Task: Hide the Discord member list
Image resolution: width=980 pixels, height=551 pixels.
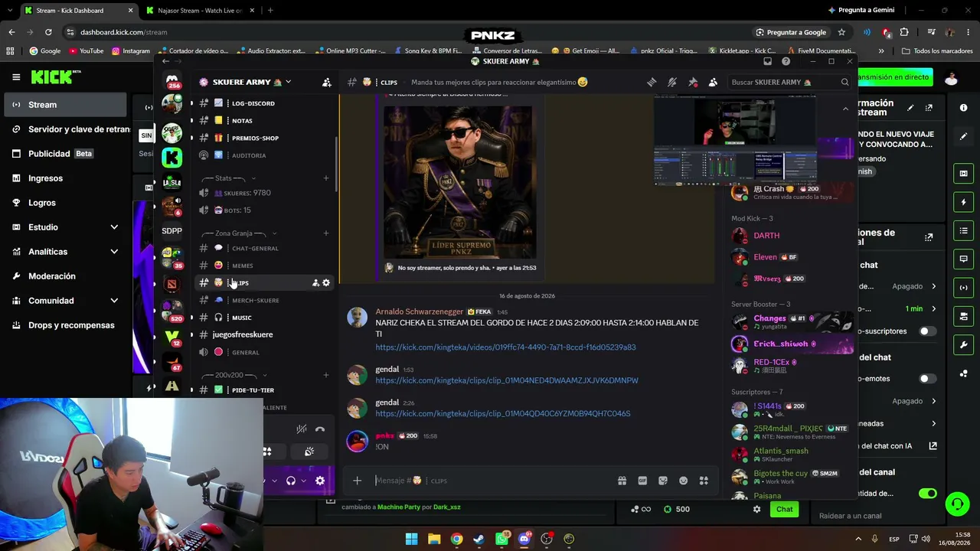Action: coord(713,82)
